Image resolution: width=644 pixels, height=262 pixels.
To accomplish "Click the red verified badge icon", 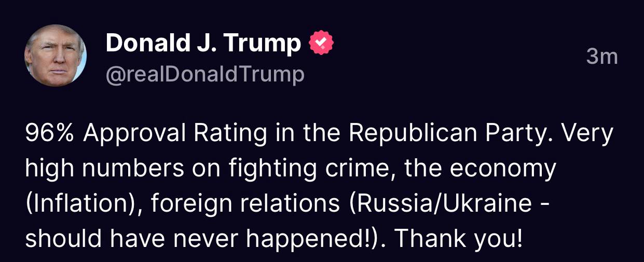I will click(x=321, y=43).
